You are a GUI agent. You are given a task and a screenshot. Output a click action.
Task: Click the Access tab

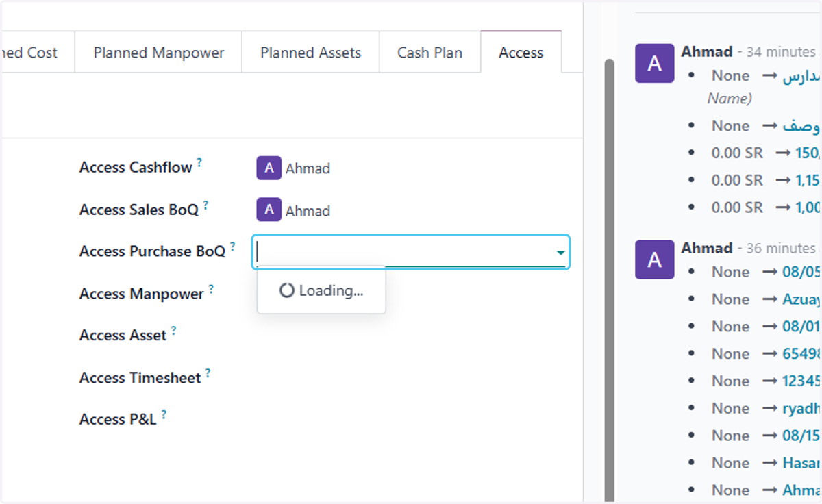(521, 52)
